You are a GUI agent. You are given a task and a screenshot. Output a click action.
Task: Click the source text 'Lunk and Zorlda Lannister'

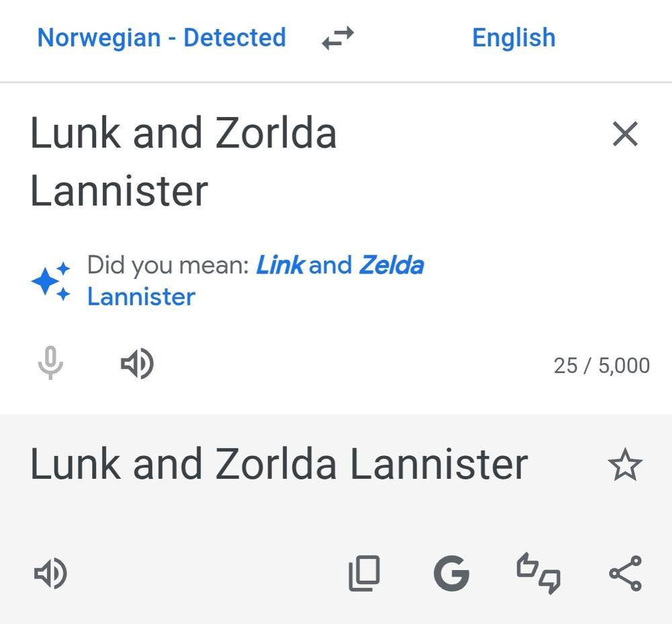(183, 161)
